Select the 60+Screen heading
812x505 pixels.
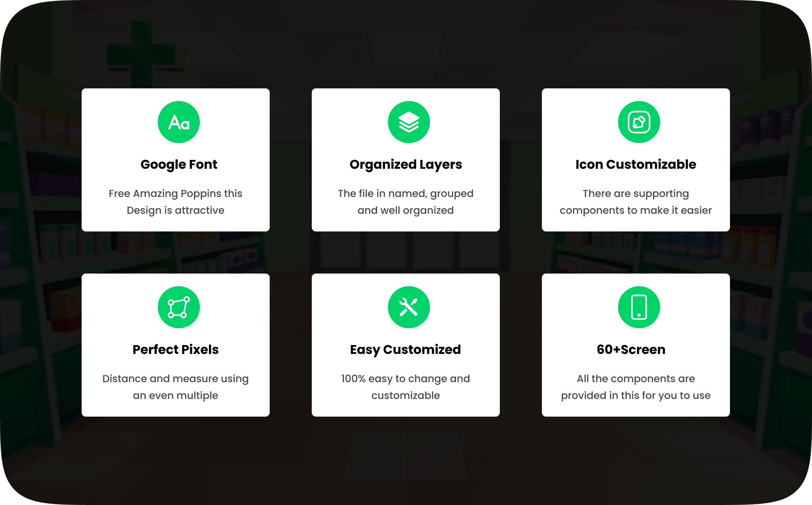click(631, 350)
